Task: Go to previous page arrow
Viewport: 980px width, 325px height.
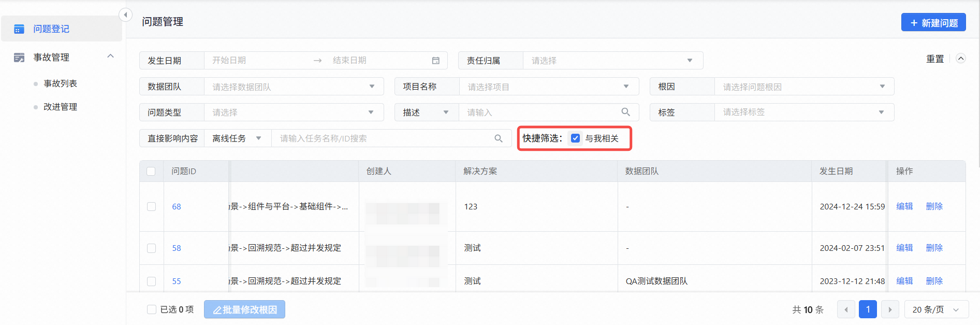Action: pos(846,309)
